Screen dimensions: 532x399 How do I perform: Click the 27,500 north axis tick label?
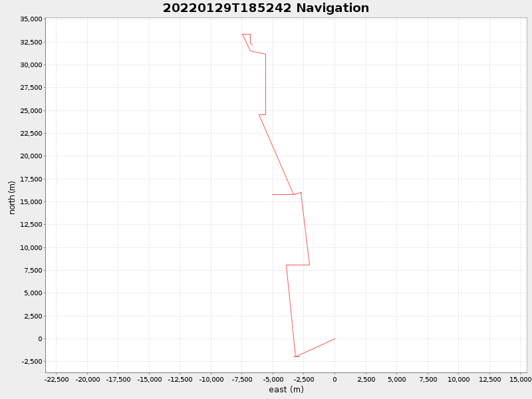coord(31,88)
